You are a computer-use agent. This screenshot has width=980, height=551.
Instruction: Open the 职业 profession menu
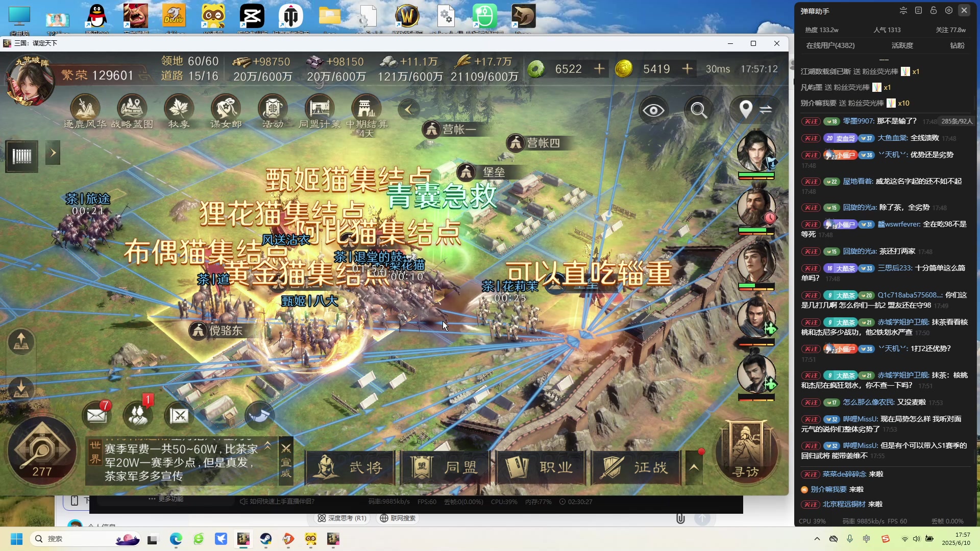pos(540,467)
